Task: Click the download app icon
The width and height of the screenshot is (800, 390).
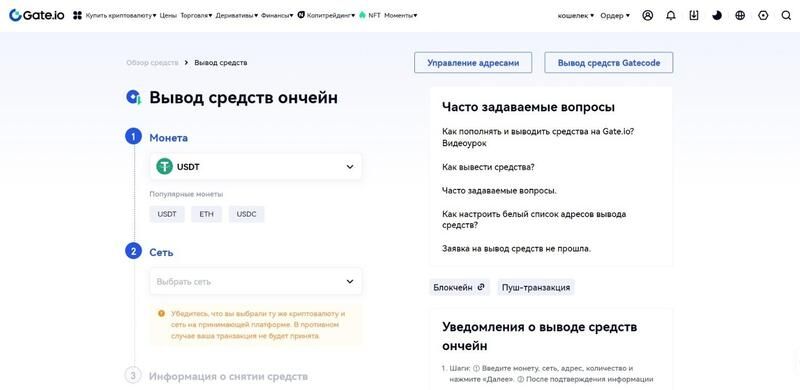Action: pyautogui.click(x=693, y=15)
